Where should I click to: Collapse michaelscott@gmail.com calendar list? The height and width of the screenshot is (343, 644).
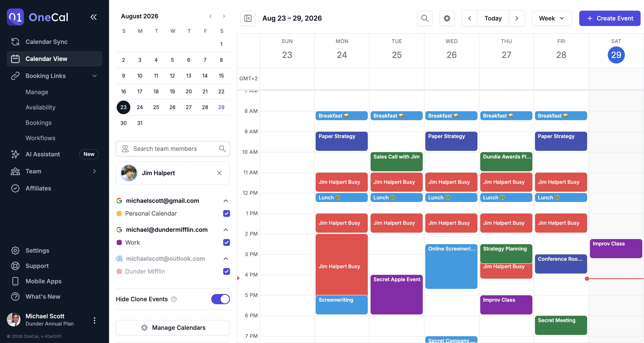(226, 201)
